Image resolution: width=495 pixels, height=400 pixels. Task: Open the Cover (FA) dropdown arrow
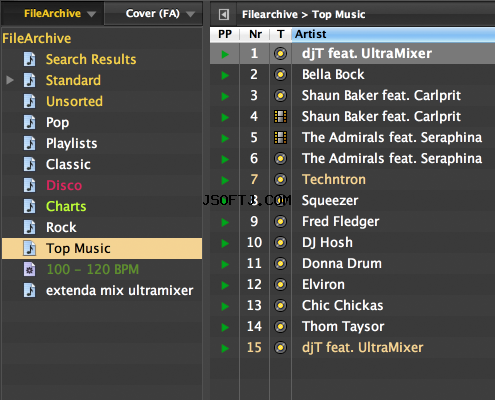pyautogui.click(x=190, y=14)
